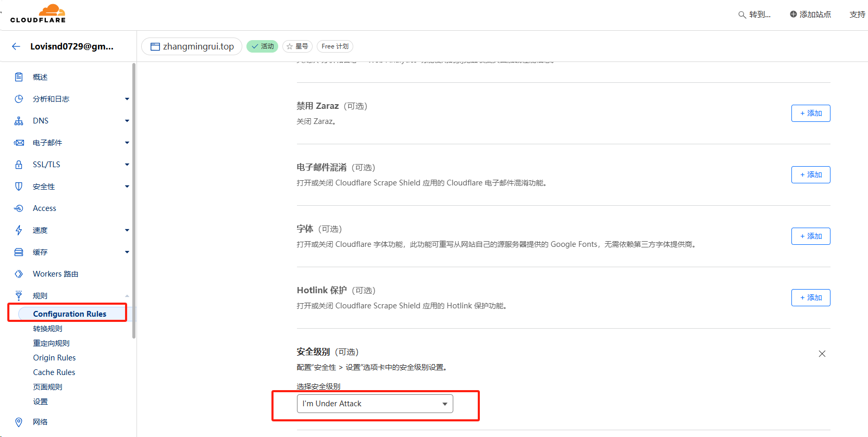Open 转换规则 in the sidebar
The width and height of the screenshot is (868, 437).
tap(47, 329)
